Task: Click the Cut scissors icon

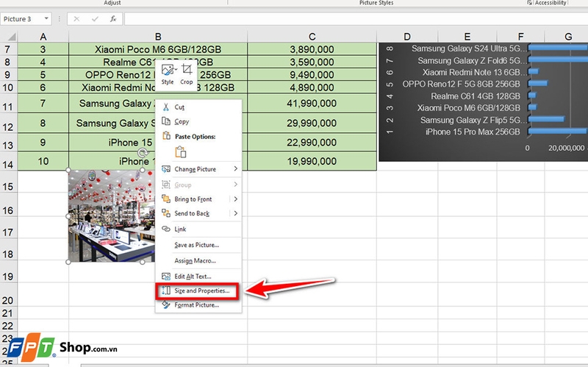Action: pyautogui.click(x=166, y=107)
